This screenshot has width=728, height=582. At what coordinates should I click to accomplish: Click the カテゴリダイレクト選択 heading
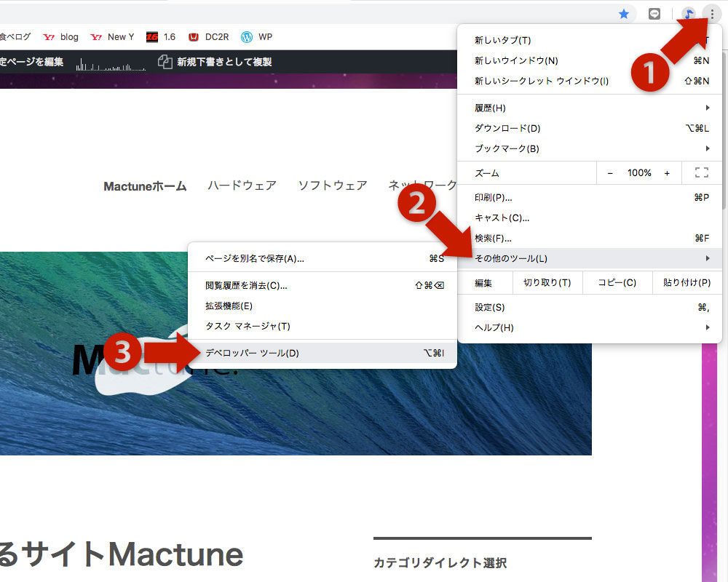[x=440, y=563]
